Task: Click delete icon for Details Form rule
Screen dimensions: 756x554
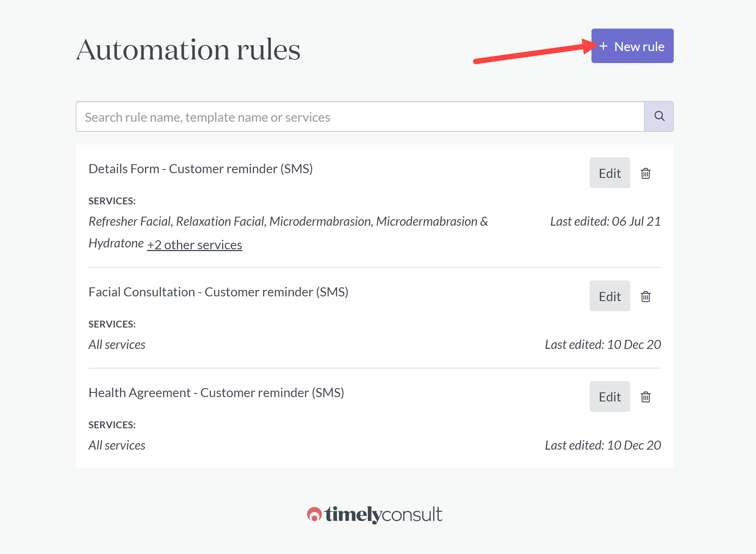Action: pos(646,172)
